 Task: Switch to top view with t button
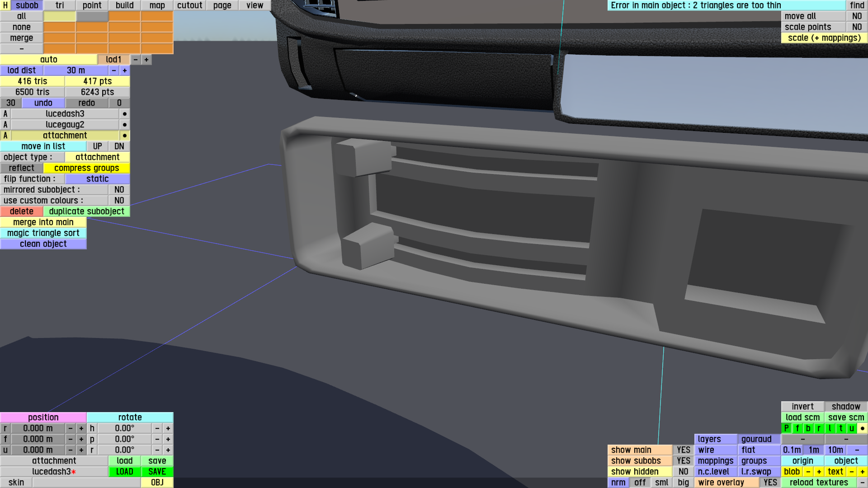click(841, 428)
